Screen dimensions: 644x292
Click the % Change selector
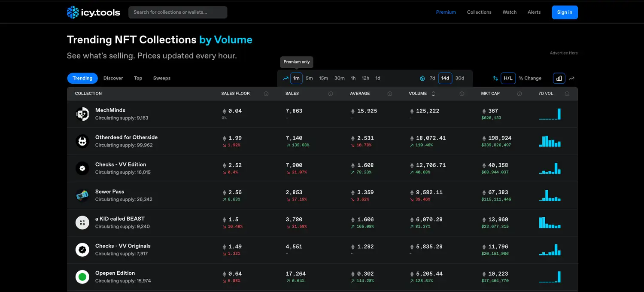pos(530,78)
